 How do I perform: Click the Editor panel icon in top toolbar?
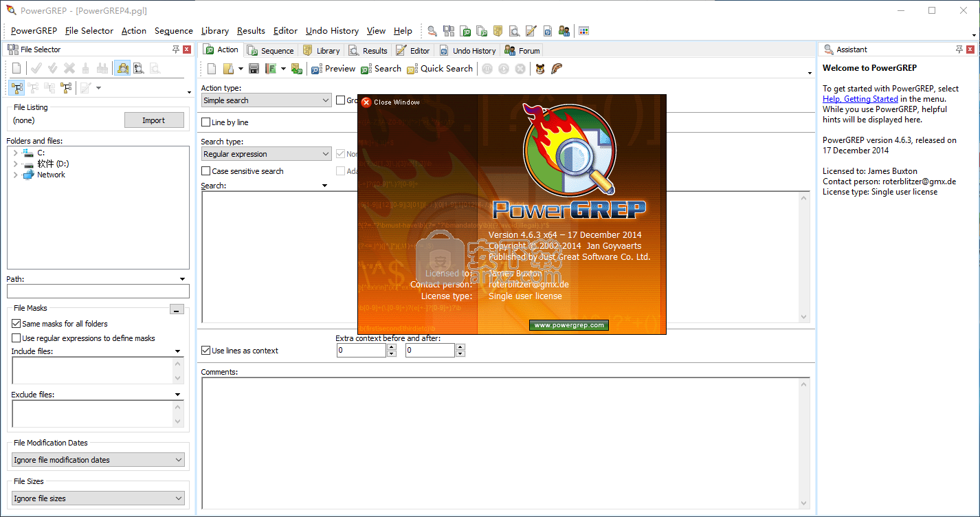pyautogui.click(x=531, y=31)
